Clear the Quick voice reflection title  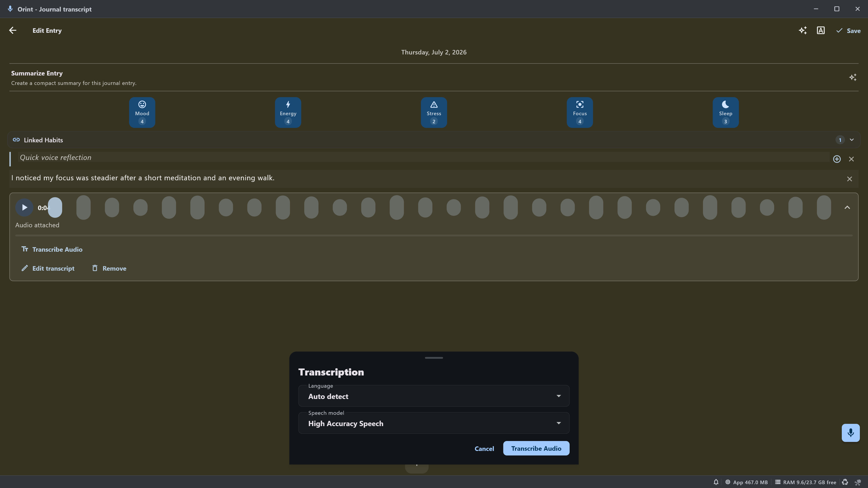(x=851, y=159)
